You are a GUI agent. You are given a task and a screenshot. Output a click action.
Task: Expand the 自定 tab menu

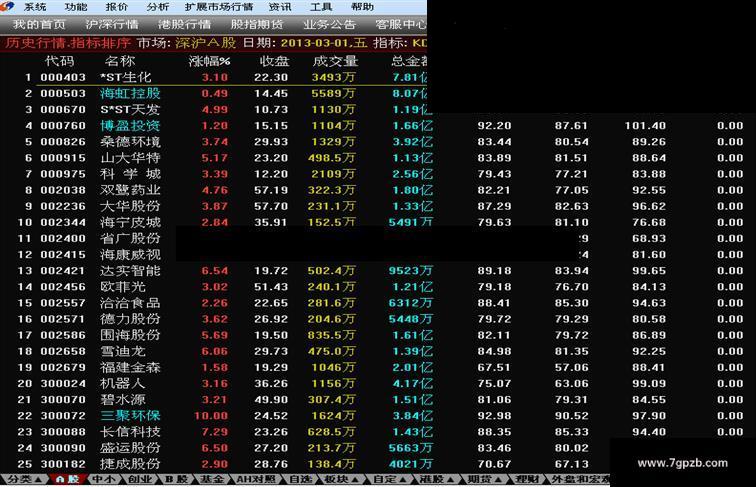pos(389,479)
